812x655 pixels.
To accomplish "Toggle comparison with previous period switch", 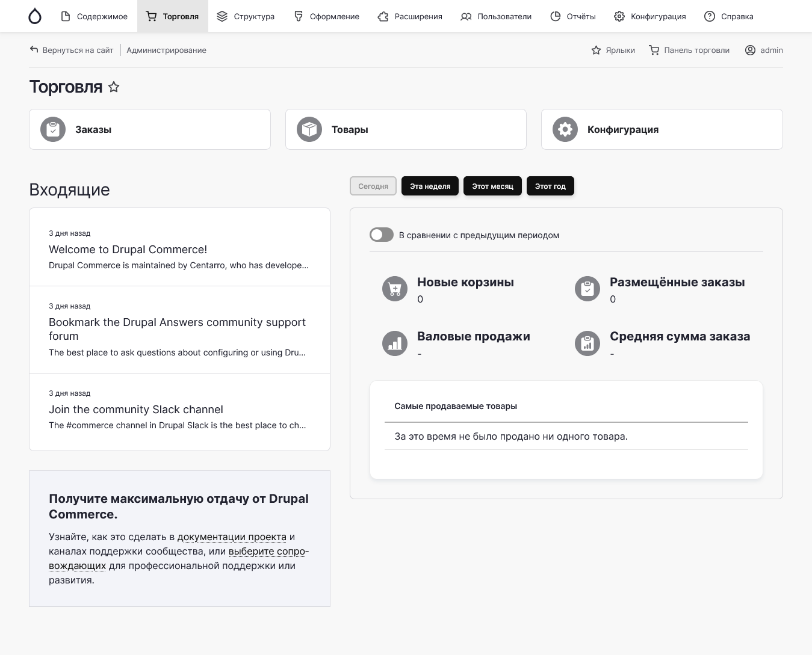I will [382, 235].
